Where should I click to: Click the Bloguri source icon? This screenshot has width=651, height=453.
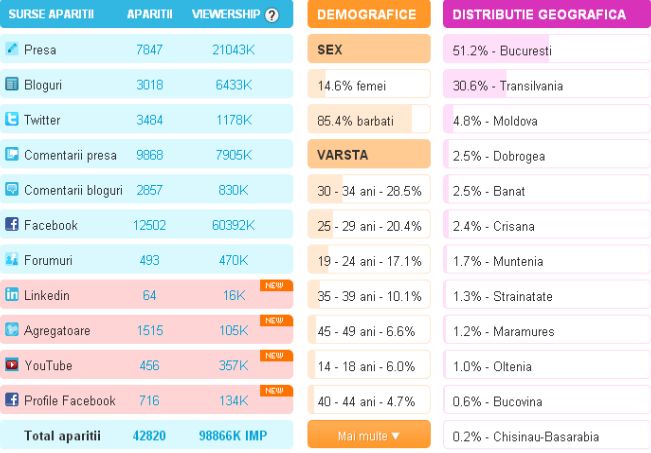[12, 85]
